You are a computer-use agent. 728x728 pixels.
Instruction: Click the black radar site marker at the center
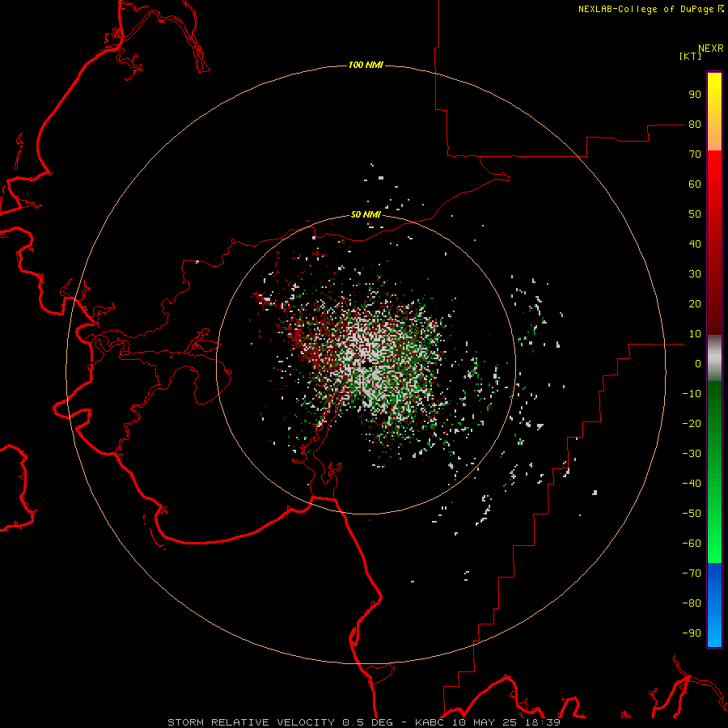366,366
